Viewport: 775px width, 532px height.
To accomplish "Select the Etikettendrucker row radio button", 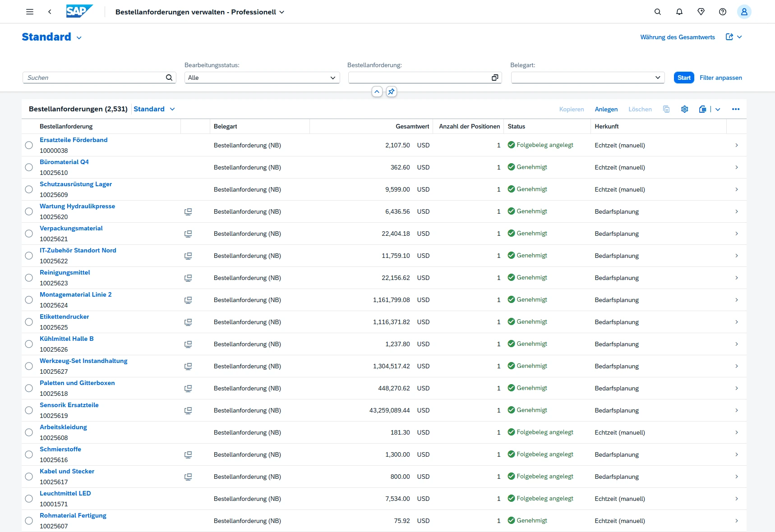I will point(29,322).
